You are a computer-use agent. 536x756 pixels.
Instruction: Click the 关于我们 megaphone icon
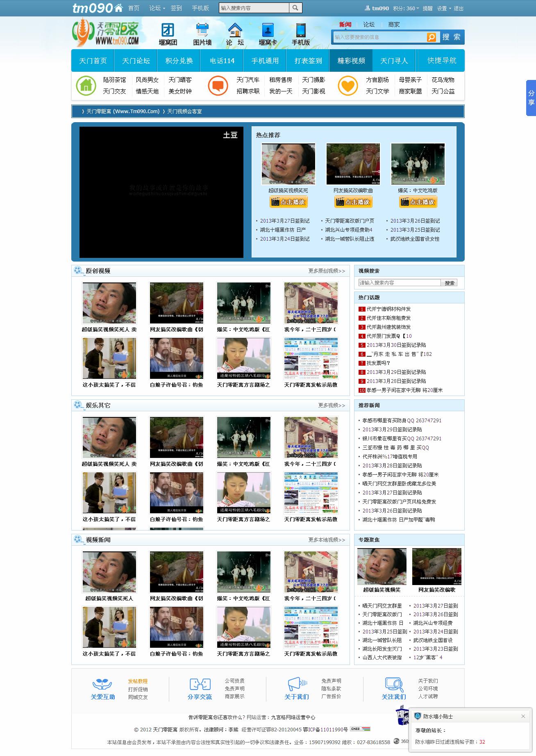click(297, 684)
